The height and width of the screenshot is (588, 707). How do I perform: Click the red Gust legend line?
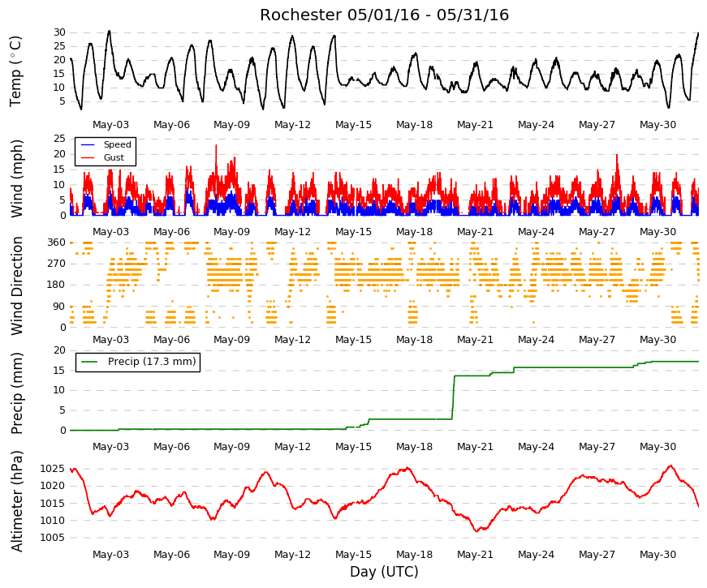coord(87,157)
